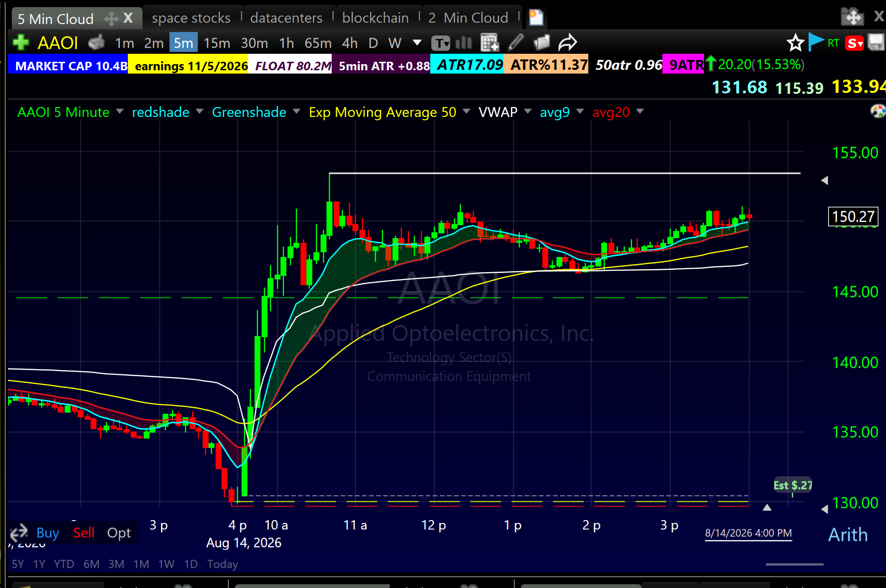886x588 pixels.
Task: Switch to the 2 Min Cloud tab
Action: [x=468, y=18]
